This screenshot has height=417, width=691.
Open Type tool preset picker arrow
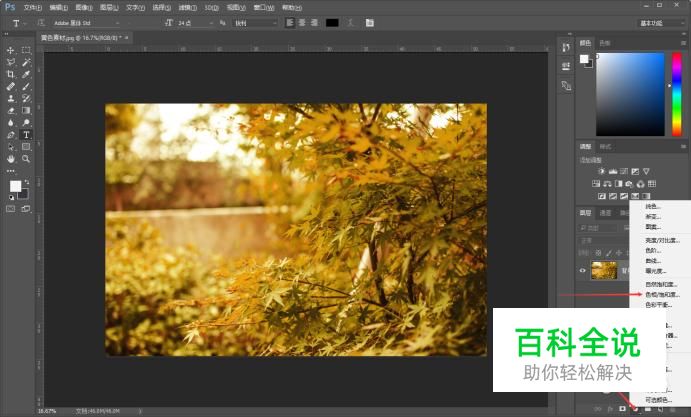pos(25,23)
